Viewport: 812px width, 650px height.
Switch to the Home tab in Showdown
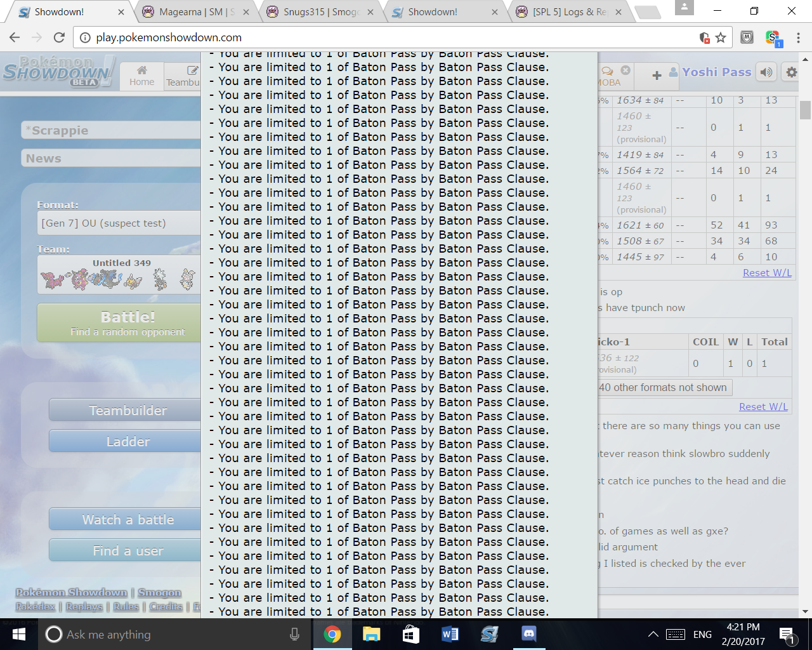coord(141,76)
